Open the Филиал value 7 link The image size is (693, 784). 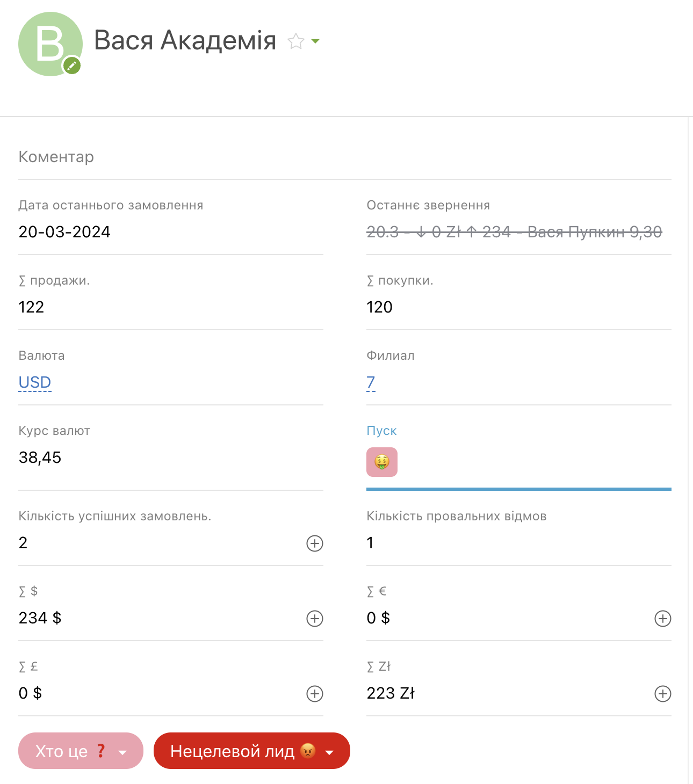371,382
